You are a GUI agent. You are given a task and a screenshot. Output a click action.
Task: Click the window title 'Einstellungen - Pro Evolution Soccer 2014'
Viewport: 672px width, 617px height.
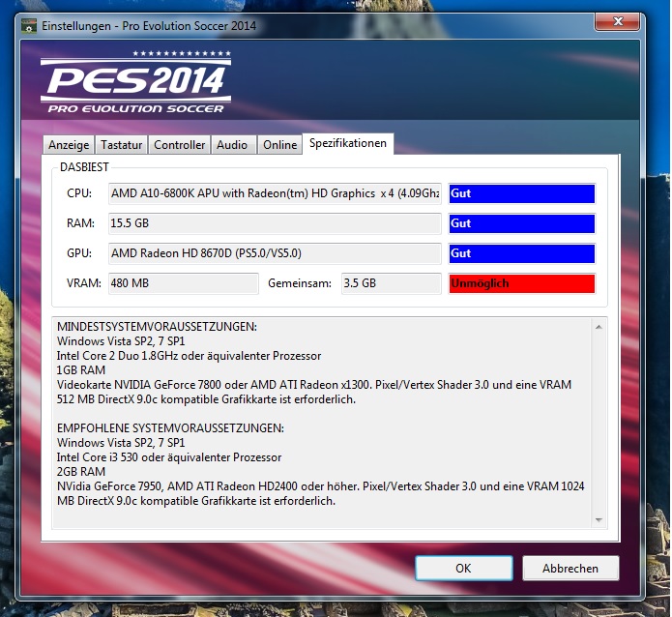click(x=149, y=26)
